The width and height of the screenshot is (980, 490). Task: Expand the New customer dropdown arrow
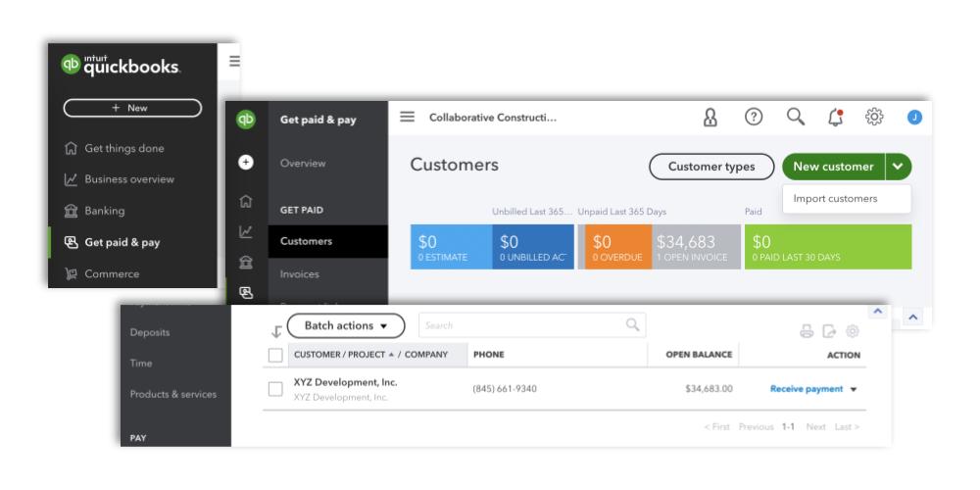(x=898, y=167)
